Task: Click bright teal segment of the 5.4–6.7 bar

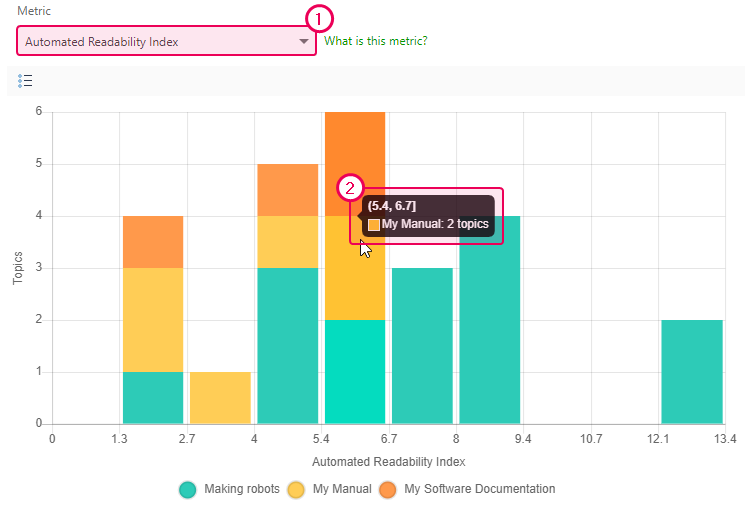Action: (x=355, y=372)
